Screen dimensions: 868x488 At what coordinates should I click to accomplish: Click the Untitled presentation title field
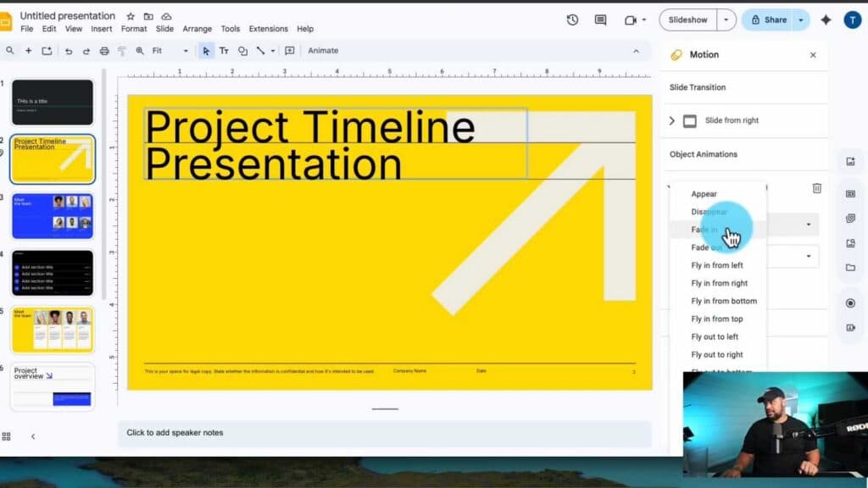pyautogui.click(x=68, y=16)
